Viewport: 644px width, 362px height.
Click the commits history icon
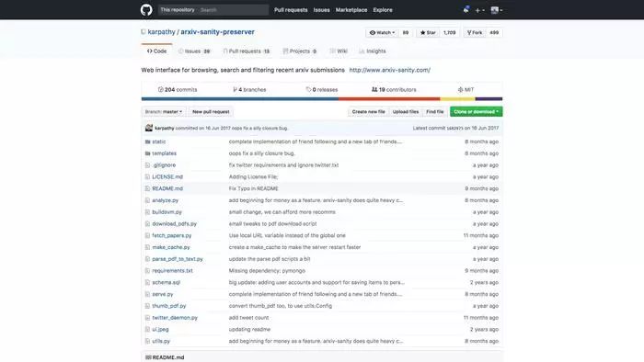tap(161, 89)
